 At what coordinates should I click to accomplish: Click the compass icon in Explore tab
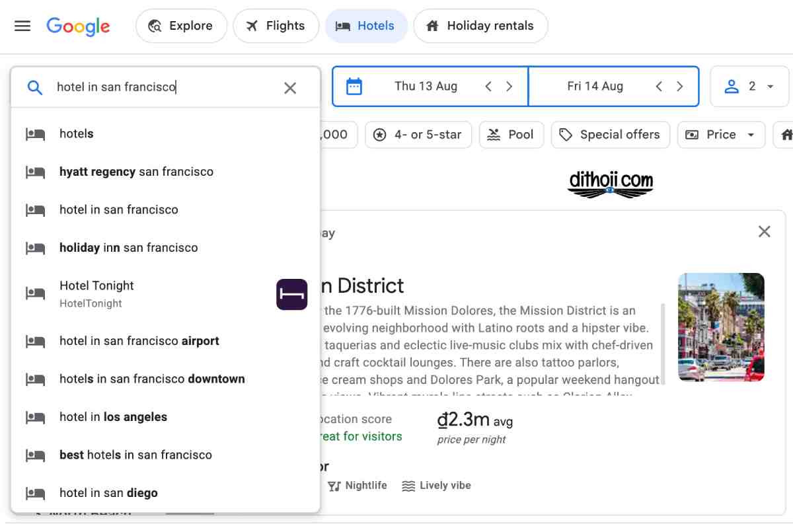[155, 26]
